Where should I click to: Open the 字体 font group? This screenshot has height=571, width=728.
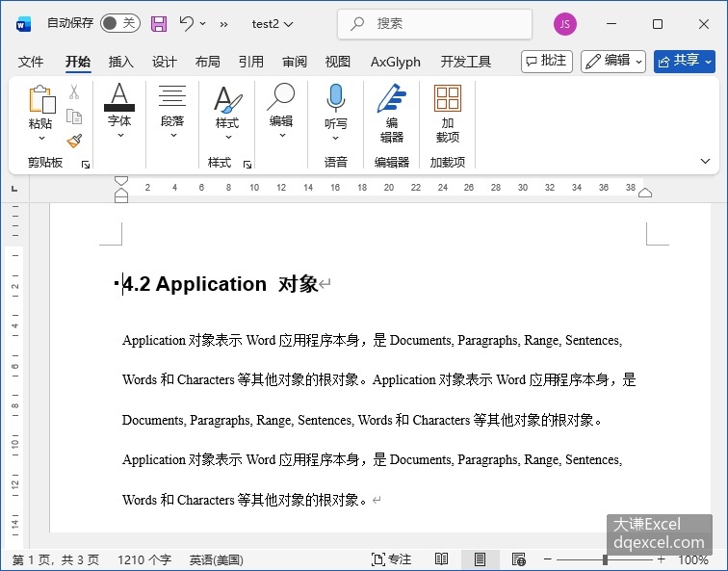click(119, 111)
